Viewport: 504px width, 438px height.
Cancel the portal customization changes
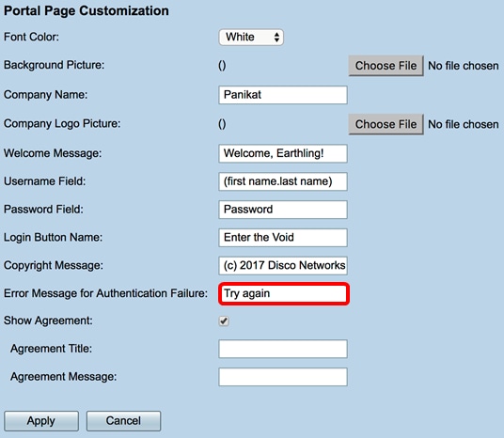(x=123, y=421)
